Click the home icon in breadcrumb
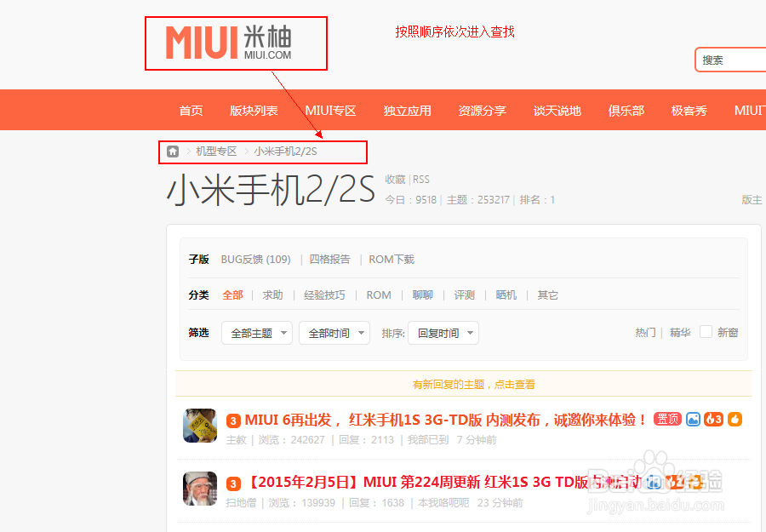This screenshot has width=766, height=532. point(173,152)
